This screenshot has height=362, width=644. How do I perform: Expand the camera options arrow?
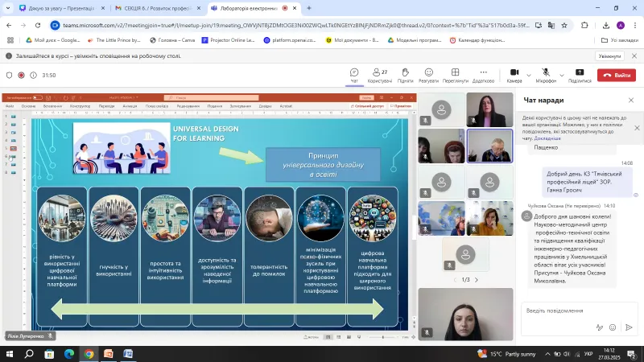(529, 76)
